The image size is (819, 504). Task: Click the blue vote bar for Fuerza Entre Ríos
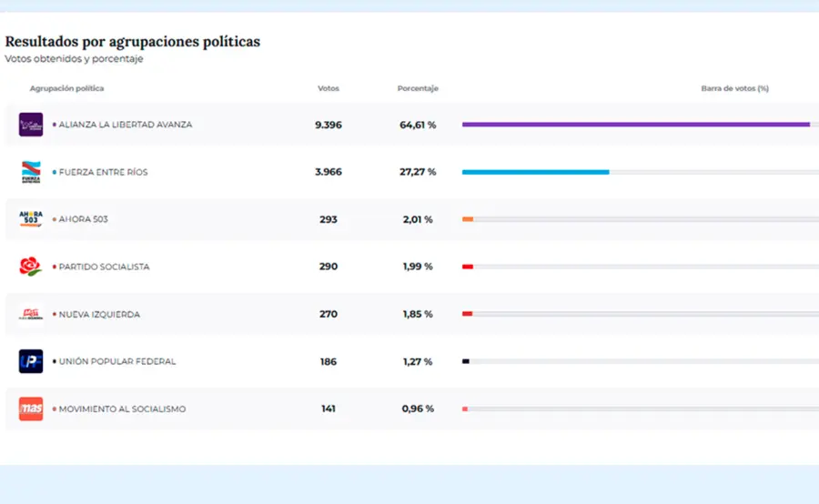click(x=535, y=172)
